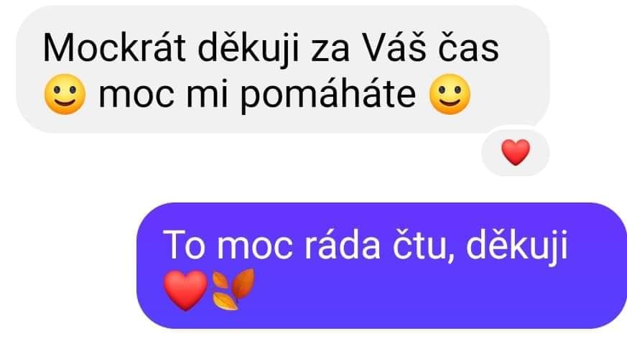Click the word "čtu," in purple message
The width and height of the screenshot is (627, 364).
click(423, 246)
